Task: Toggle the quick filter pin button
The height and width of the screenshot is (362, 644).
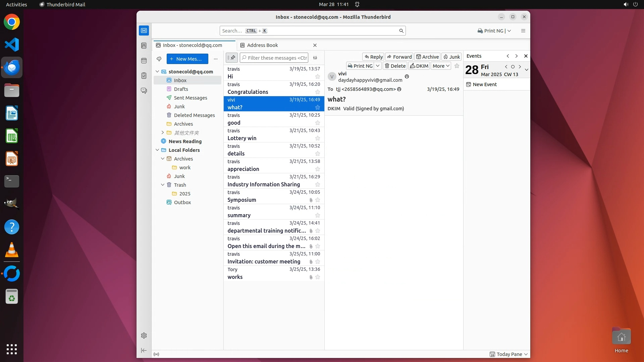Action: [232, 58]
